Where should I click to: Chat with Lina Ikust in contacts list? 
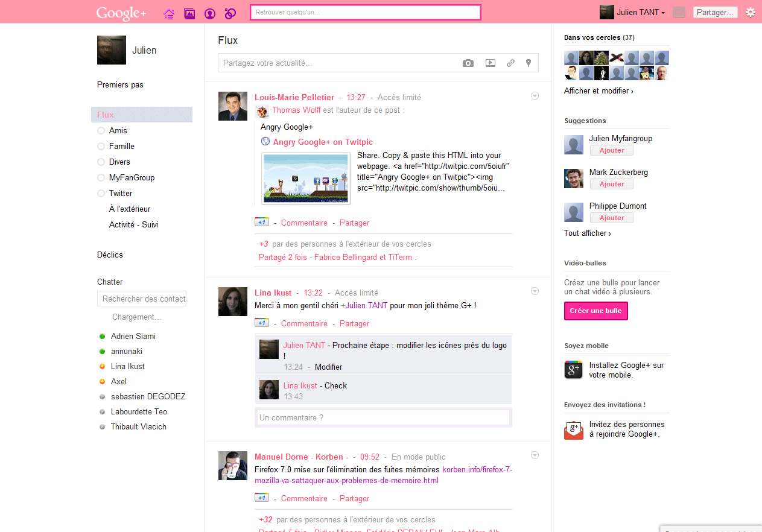click(x=127, y=366)
